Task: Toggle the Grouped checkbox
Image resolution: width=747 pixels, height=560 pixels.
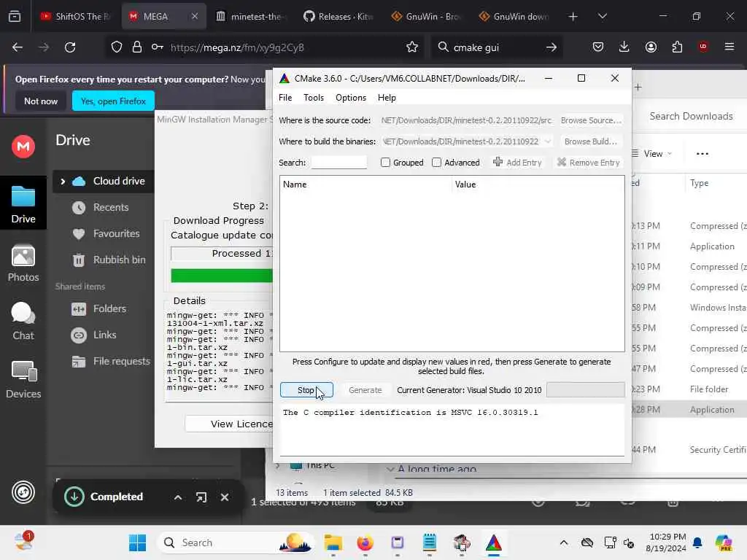Action: pyautogui.click(x=385, y=163)
